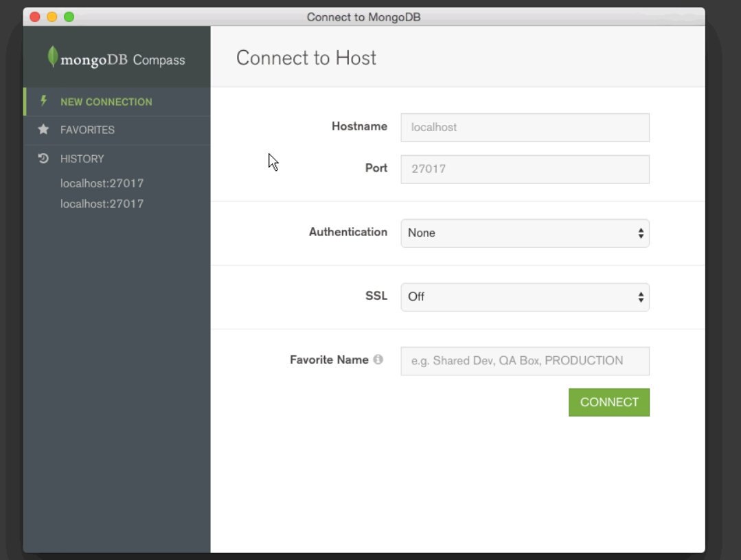Open the HISTORY sidebar section
Viewport: 741px width, 560px height.
coord(117,159)
